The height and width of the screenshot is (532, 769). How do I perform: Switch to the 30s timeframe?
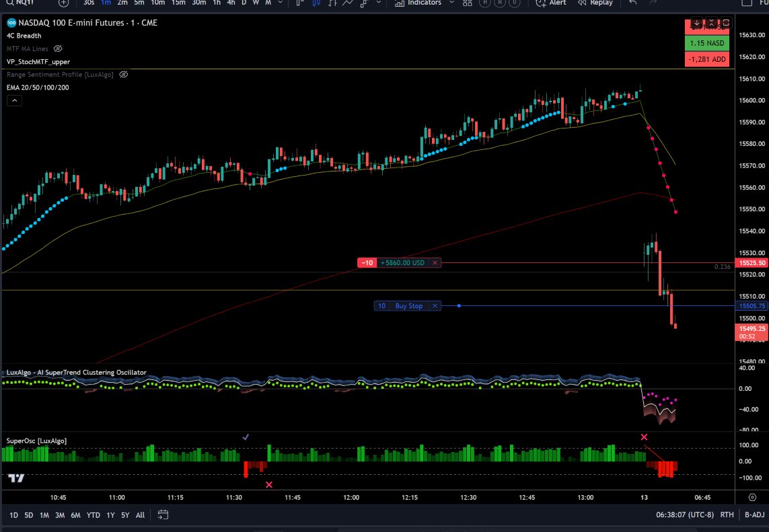[89, 3]
